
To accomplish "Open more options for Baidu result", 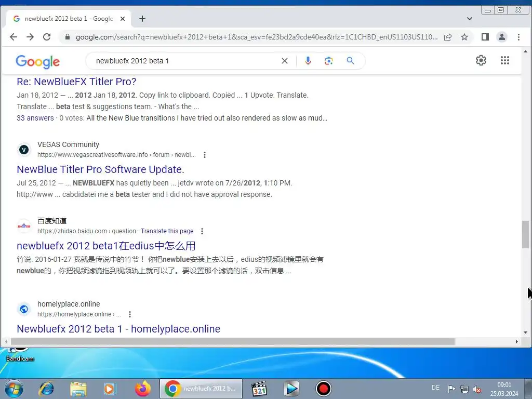I will pyautogui.click(x=202, y=231).
